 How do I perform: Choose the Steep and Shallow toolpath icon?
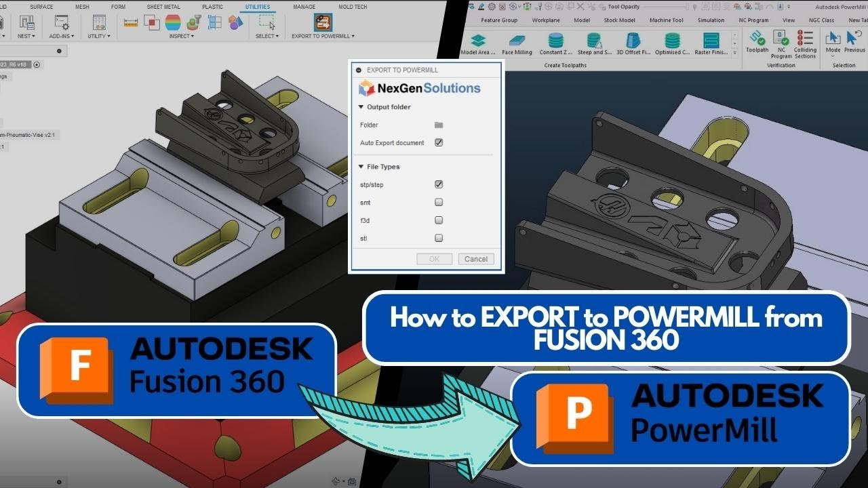595,40
